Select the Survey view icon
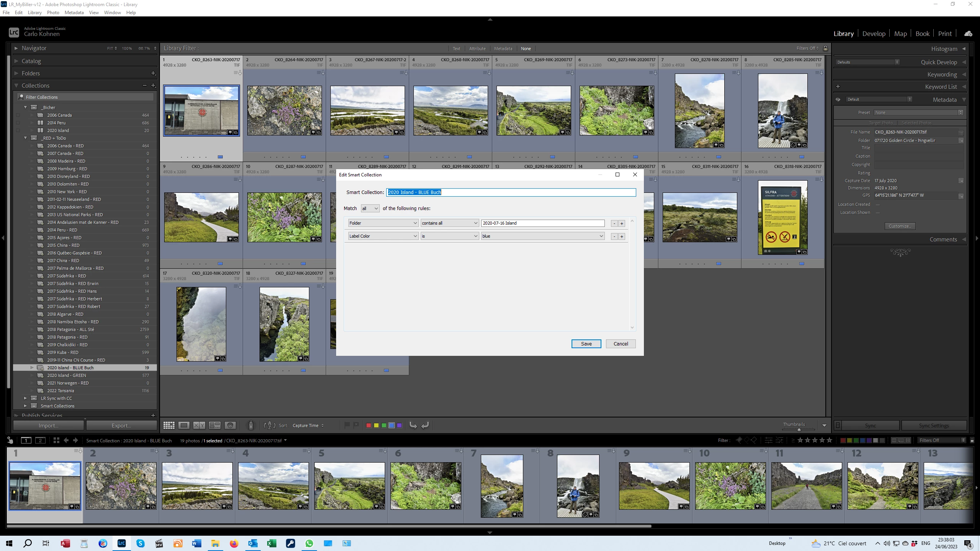The height and width of the screenshot is (551, 980). coord(214,425)
